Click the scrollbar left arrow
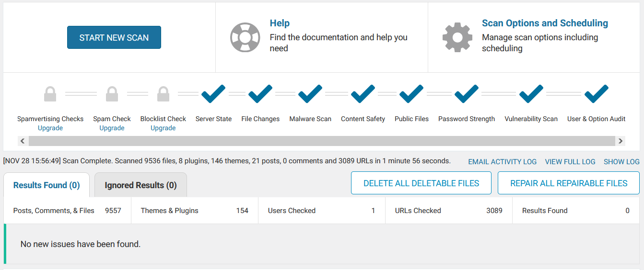Screen dimensions: 644x270 pos(23,141)
